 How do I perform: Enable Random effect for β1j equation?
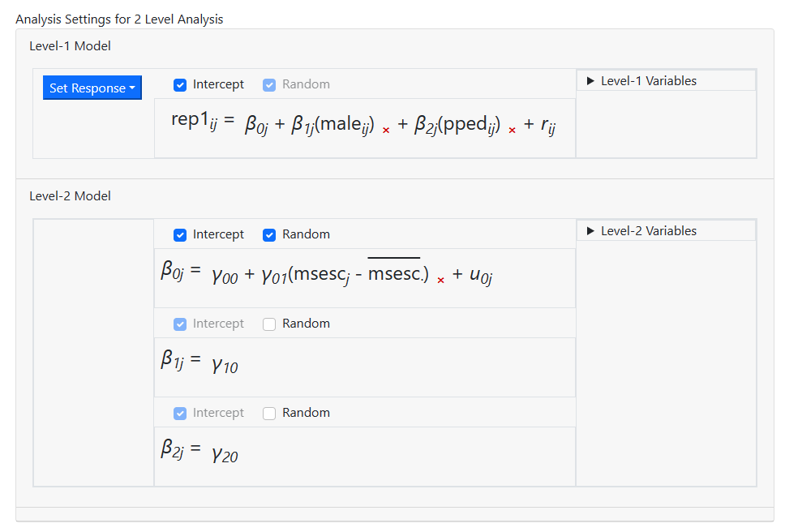(269, 324)
